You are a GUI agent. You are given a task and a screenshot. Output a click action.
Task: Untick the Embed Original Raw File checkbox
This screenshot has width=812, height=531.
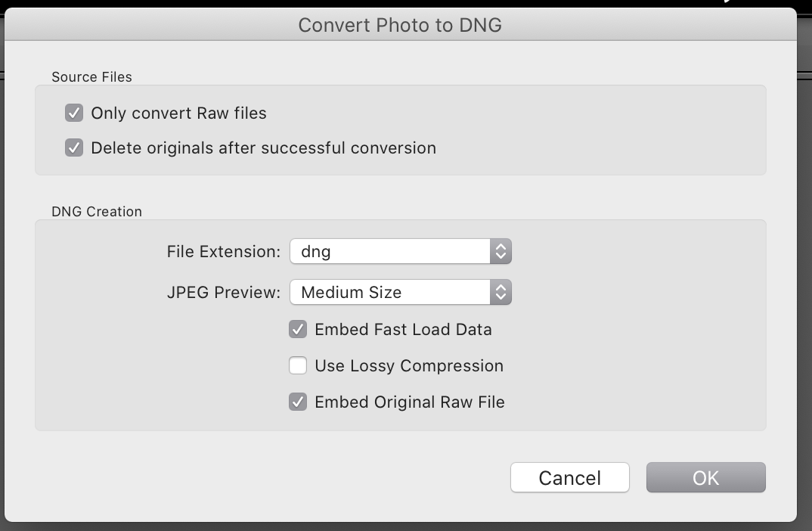coord(298,402)
